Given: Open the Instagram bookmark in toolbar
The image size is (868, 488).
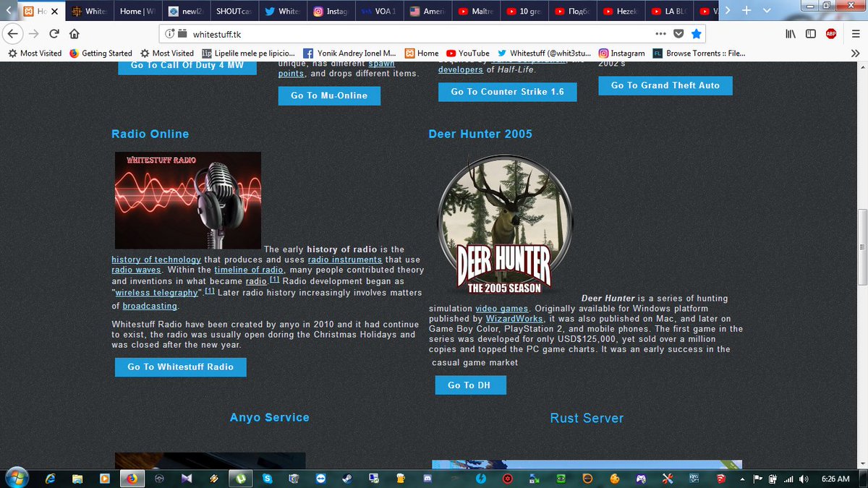Looking at the screenshot, I should pyautogui.click(x=621, y=53).
